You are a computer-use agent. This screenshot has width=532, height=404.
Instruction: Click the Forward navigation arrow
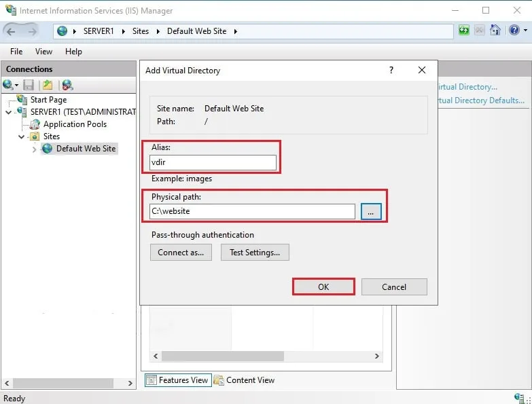(x=32, y=31)
